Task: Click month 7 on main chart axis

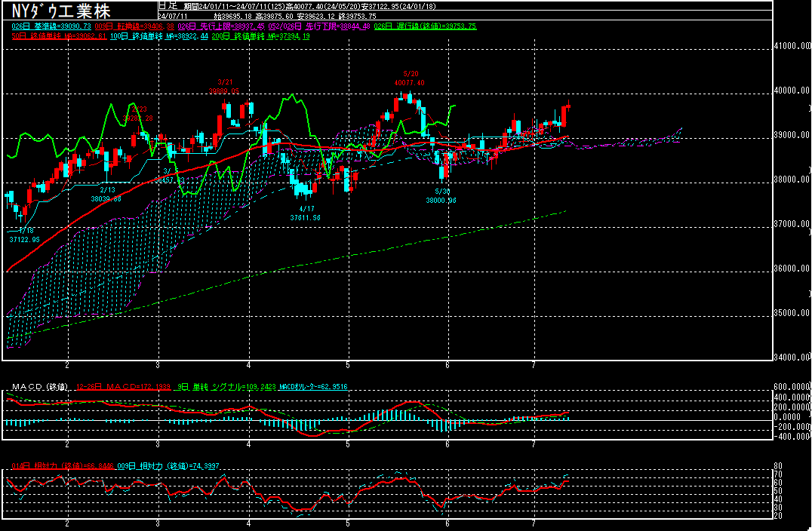Action: pyautogui.click(x=534, y=365)
